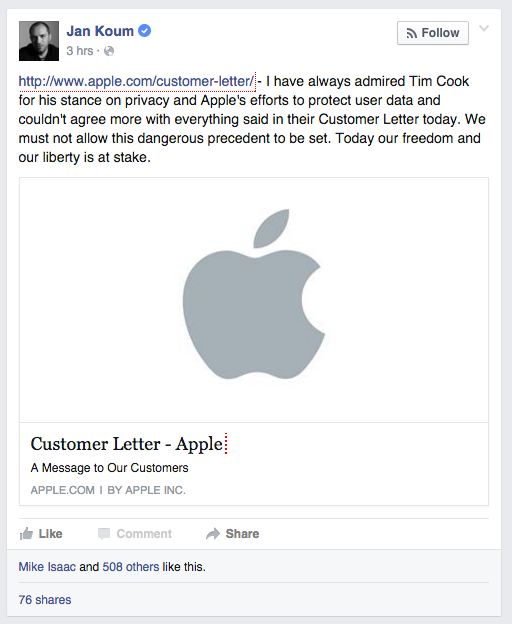The height and width of the screenshot is (624, 512).
Task: Click the Share arrow icon
Action: pos(213,534)
